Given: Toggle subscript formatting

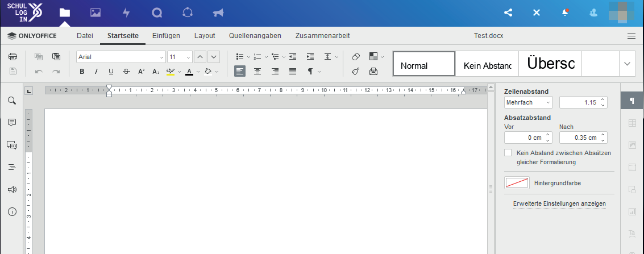Looking at the screenshot, I should pyautogui.click(x=156, y=72).
